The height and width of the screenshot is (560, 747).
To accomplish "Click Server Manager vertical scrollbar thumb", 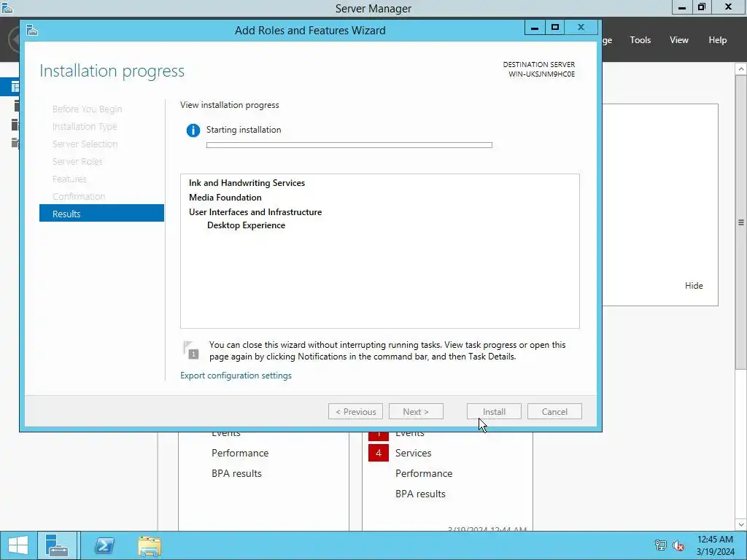I will [741, 222].
